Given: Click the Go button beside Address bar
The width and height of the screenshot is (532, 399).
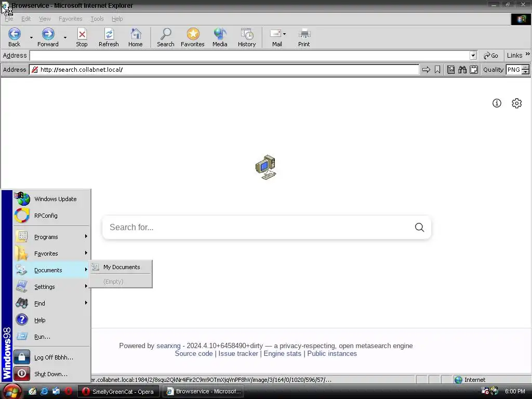Looking at the screenshot, I should click(491, 55).
